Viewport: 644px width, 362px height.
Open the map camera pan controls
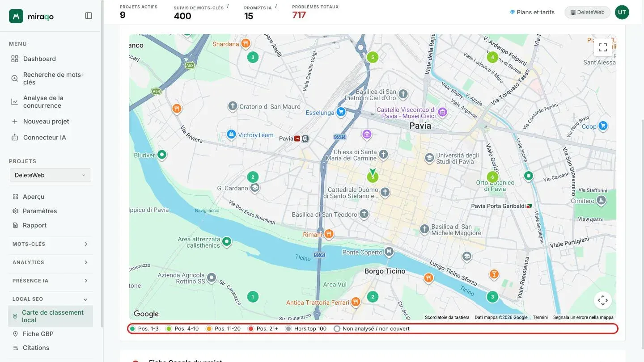coord(602,300)
